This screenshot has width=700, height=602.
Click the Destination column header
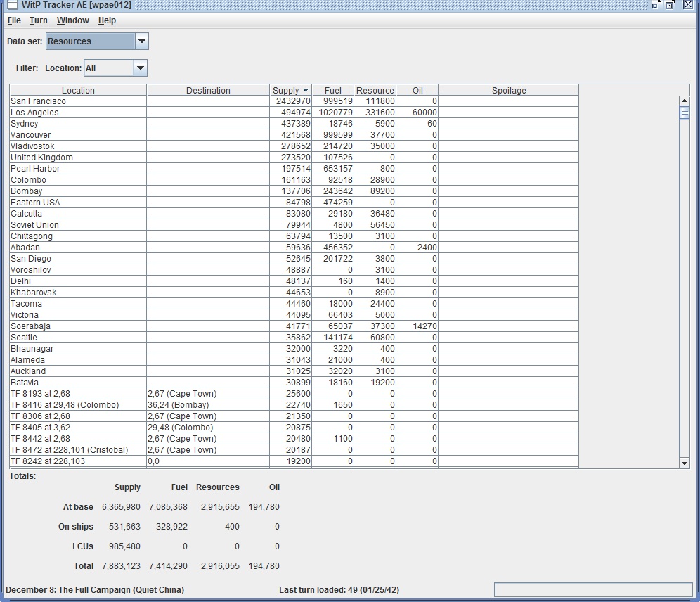pos(208,91)
